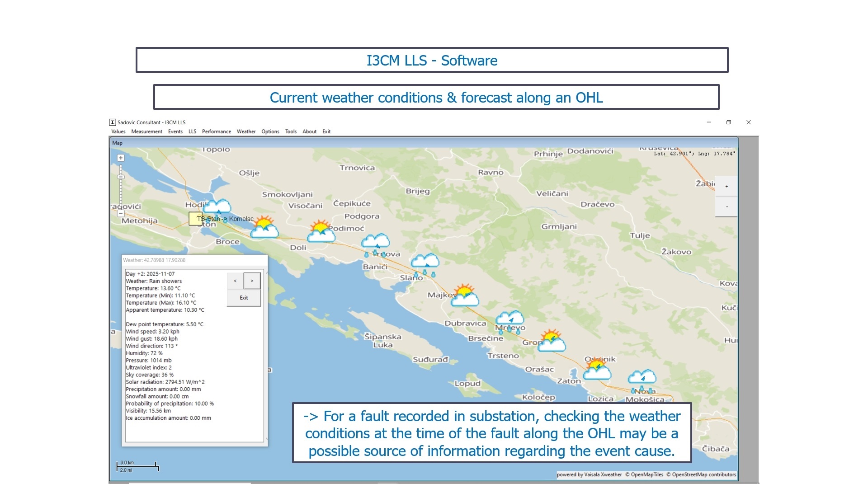Viewport: 868px width, 488px height.
Task: Click the map zoom slider handle
Action: click(121, 177)
